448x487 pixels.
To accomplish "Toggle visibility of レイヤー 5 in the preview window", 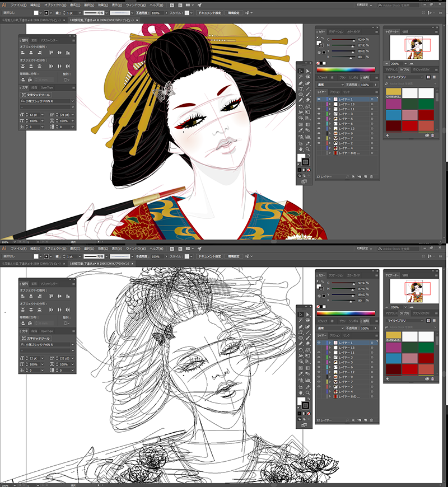I will (x=319, y=119).
